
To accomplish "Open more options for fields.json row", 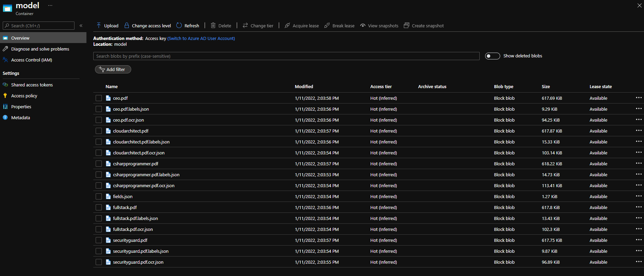I will [639, 196].
